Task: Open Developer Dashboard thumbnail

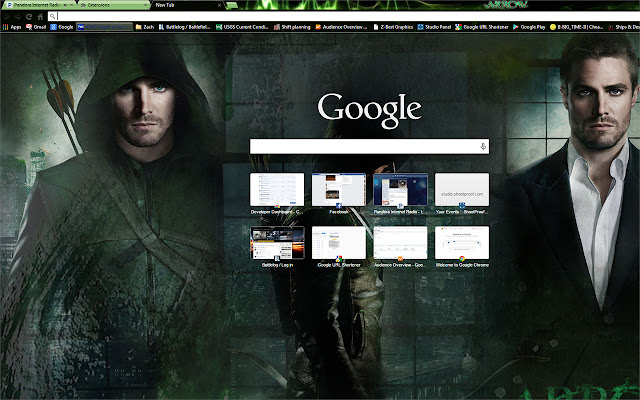Action: [x=277, y=189]
